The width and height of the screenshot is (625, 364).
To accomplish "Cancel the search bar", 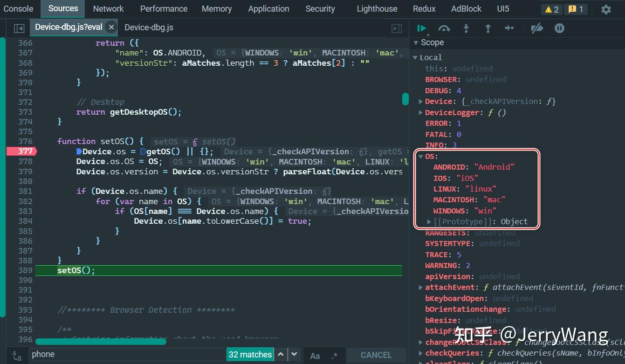I will point(376,355).
